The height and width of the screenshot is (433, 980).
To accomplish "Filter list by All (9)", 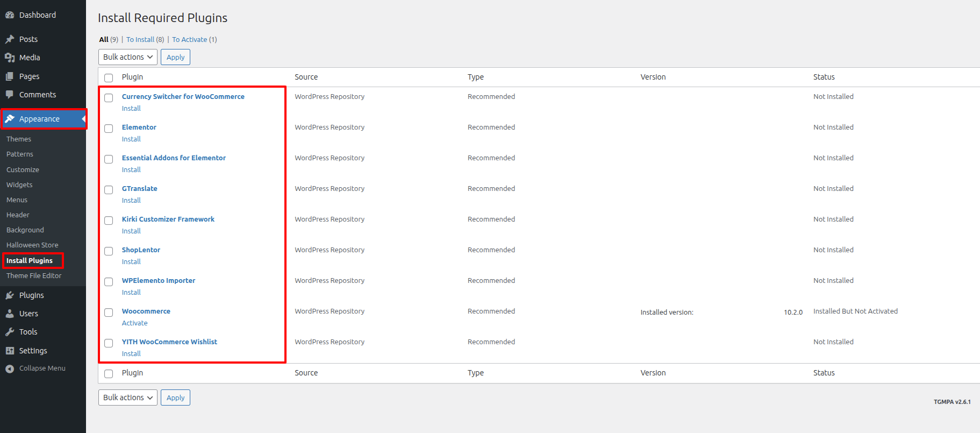I will tap(109, 39).
